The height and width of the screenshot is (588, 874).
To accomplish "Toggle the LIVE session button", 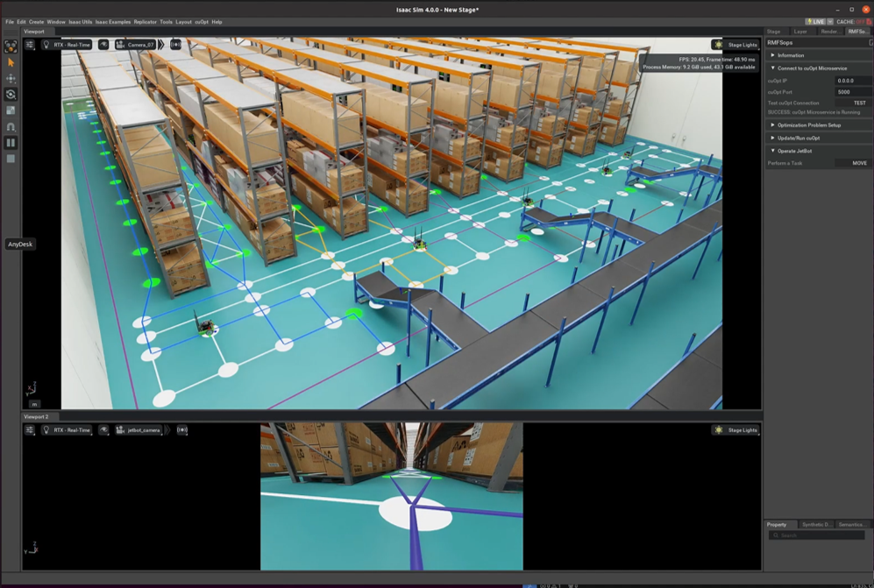I will click(x=815, y=22).
